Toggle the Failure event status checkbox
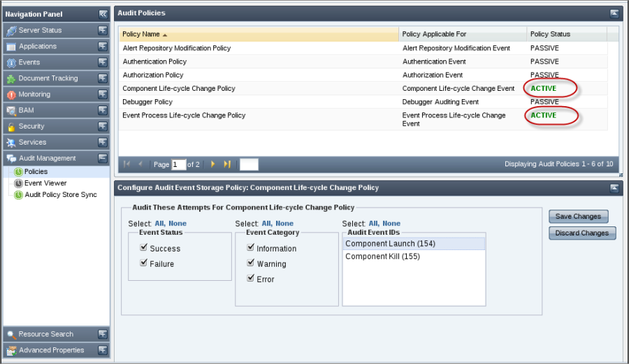This screenshot has height=364, width=629. coord(143,263)
